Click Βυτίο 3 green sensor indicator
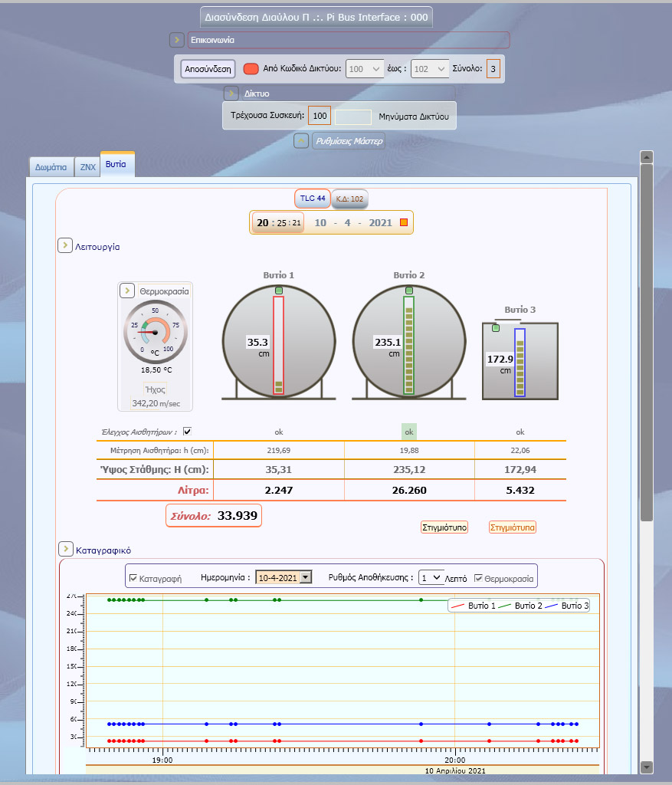 (496, 328)
